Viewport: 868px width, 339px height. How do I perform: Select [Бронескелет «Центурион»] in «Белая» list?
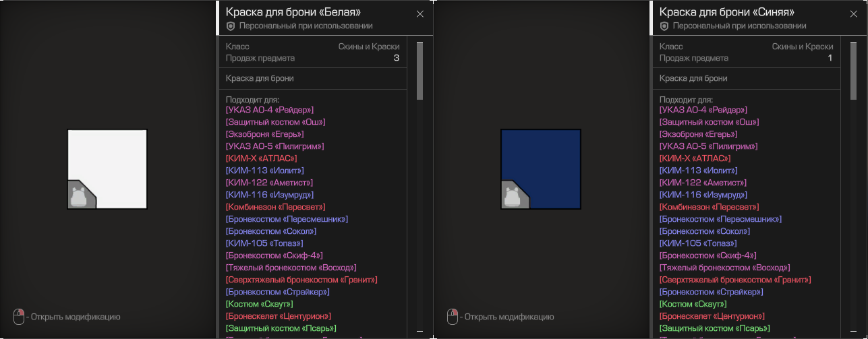click(x=279, y=316)
